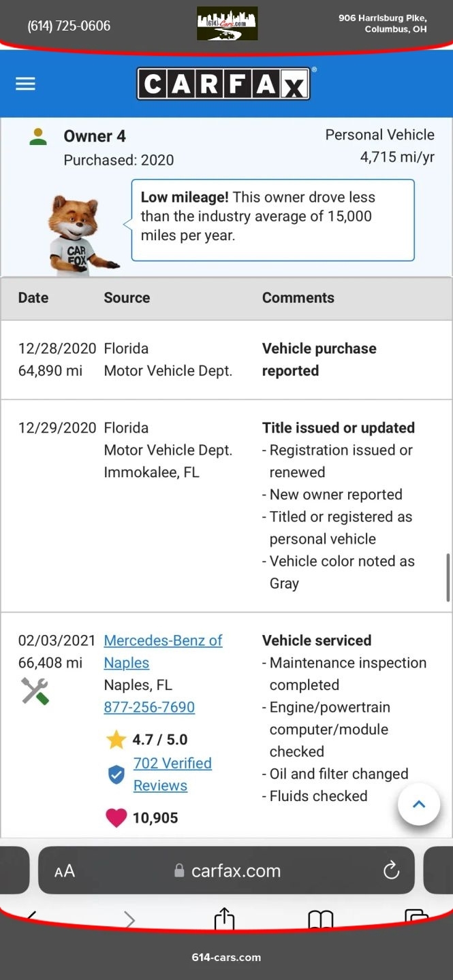Viewport: 453px width, 980px height.
Task: Tap the scroll-to-top arrow button
Action: pos(418,804)
